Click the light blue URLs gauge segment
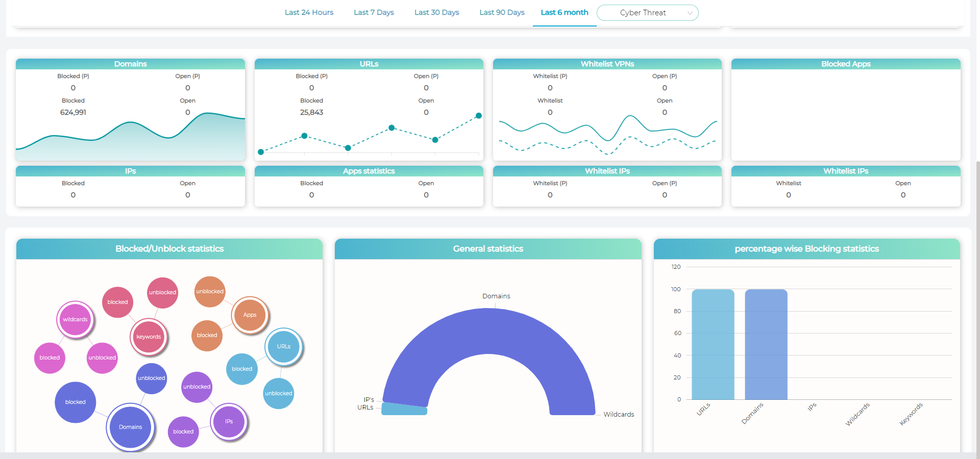Image resolution: width=980 pixels, height=459 pixels. [404, 409]
